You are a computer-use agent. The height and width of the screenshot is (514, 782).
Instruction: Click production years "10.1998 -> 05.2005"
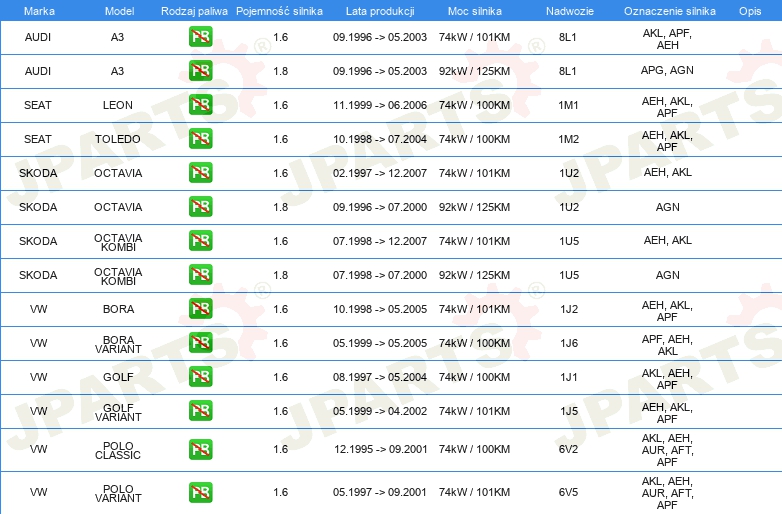(380, 309)
